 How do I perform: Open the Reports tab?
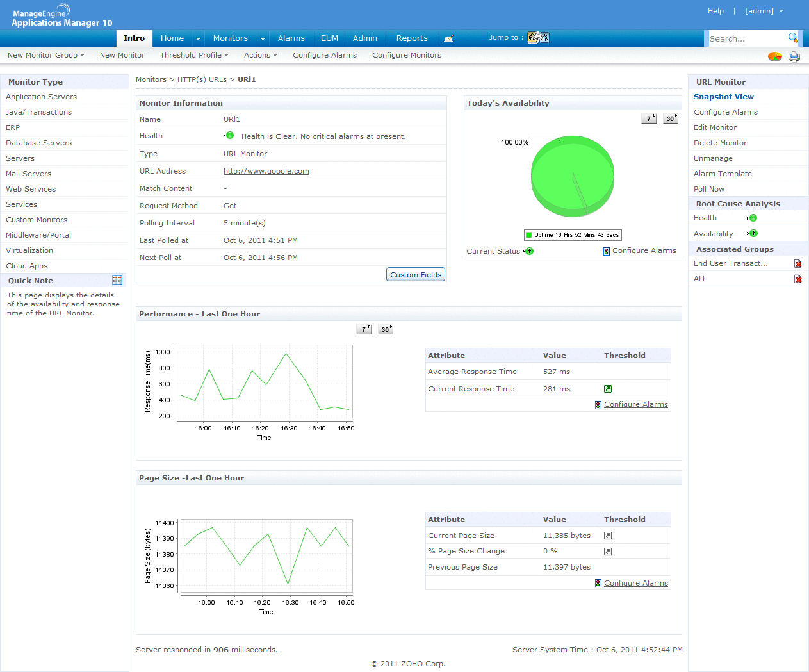coord(412,38)
